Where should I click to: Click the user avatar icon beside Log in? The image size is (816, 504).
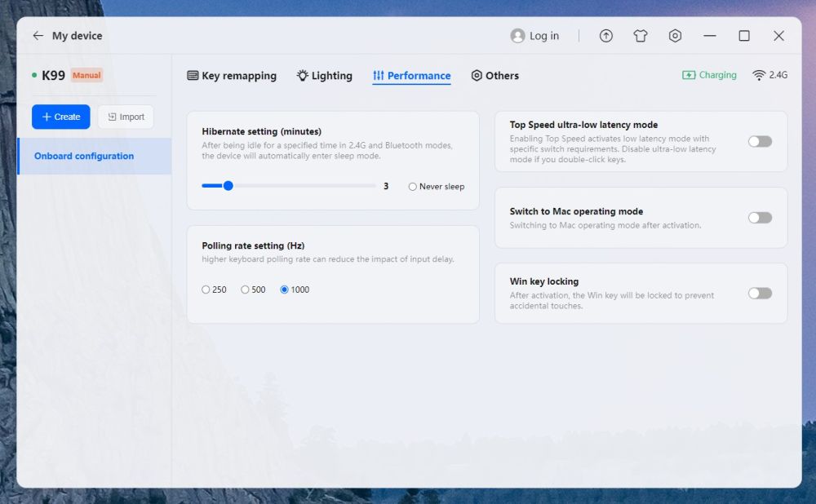tap(517, 36)
